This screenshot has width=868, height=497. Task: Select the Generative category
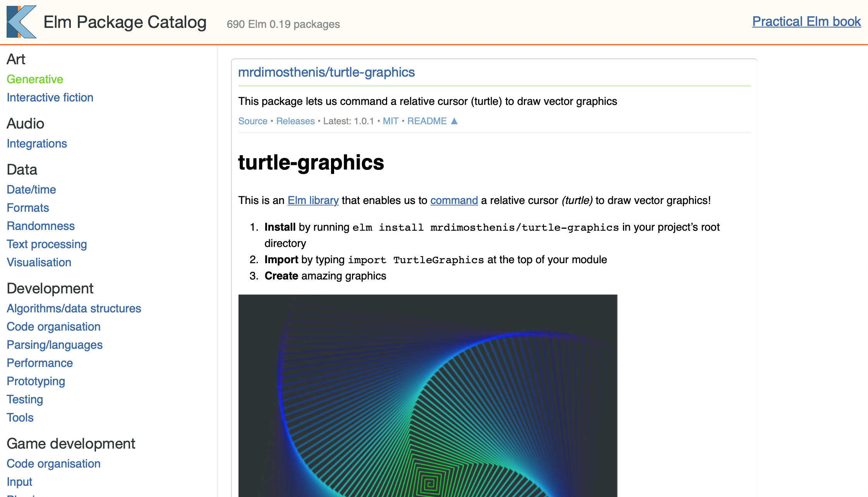click(x=35, y=79)
